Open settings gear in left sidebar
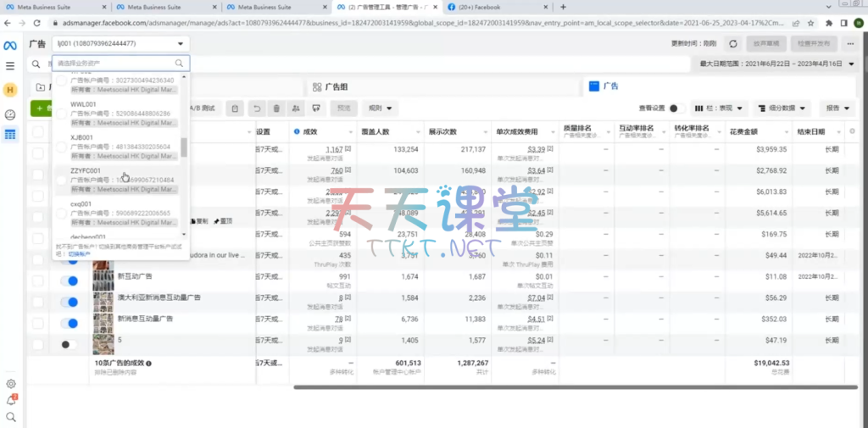This screenshot has width=868, height=428. click(x=11, y=384)
